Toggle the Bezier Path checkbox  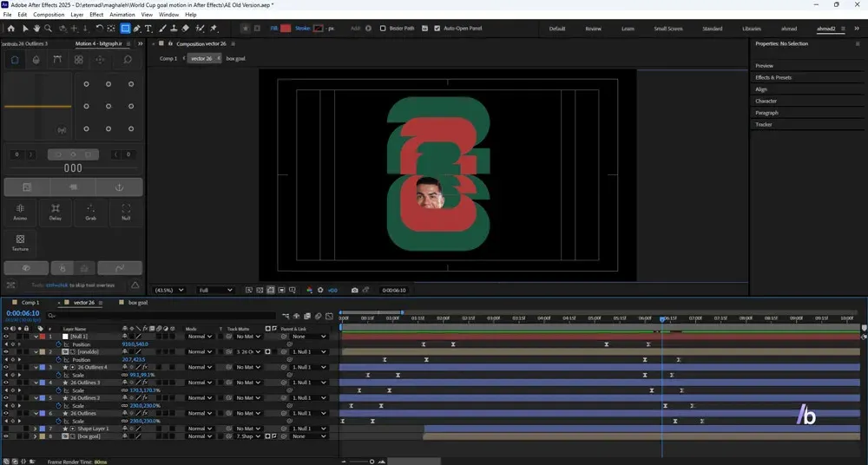[x=383, y=29]
